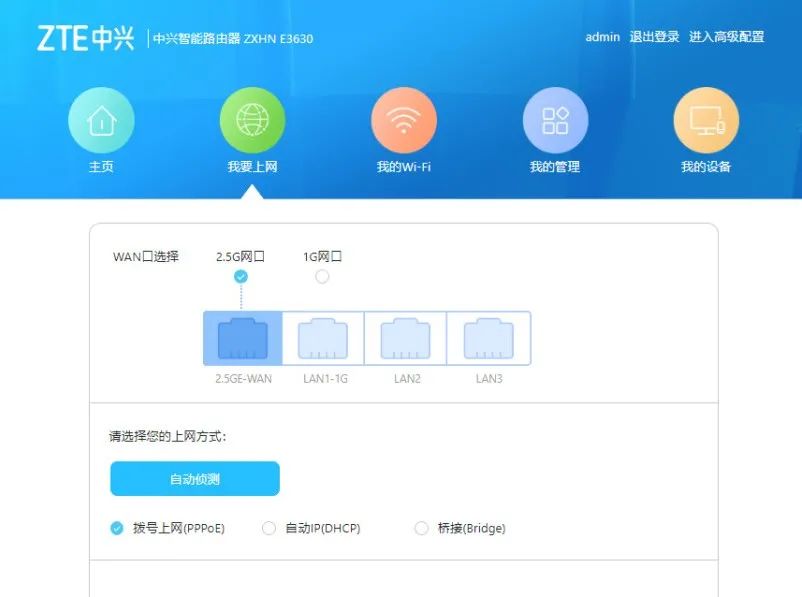Select the 我要上网 globe icon
This screenshot has width=802, height=597.
point(252,118)
